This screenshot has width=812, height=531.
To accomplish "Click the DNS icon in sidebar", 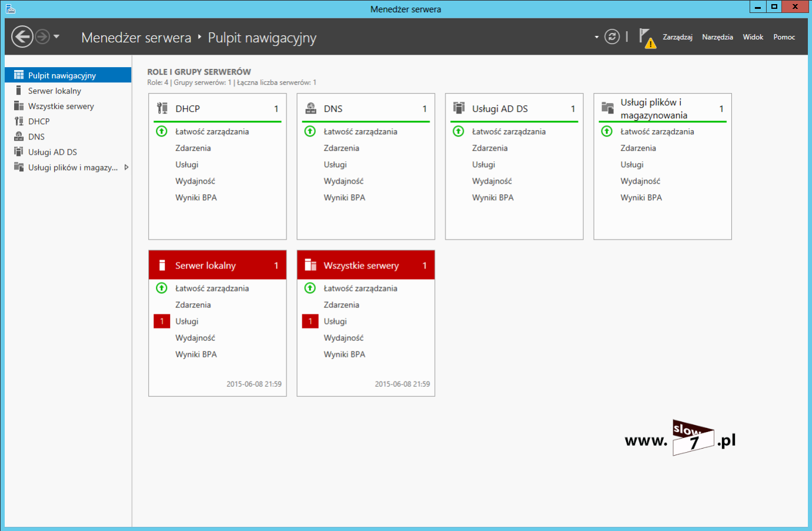I will [x=19, y=137].
